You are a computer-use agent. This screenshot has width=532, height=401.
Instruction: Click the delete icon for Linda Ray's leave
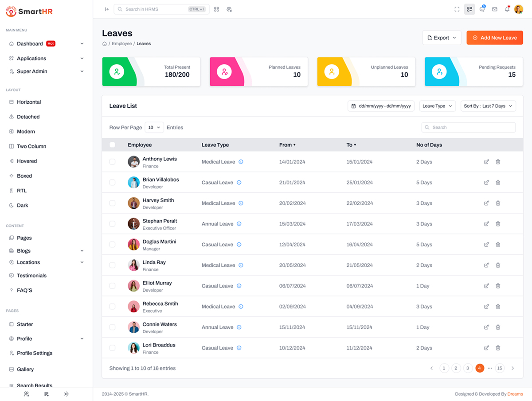click(498, 265)
